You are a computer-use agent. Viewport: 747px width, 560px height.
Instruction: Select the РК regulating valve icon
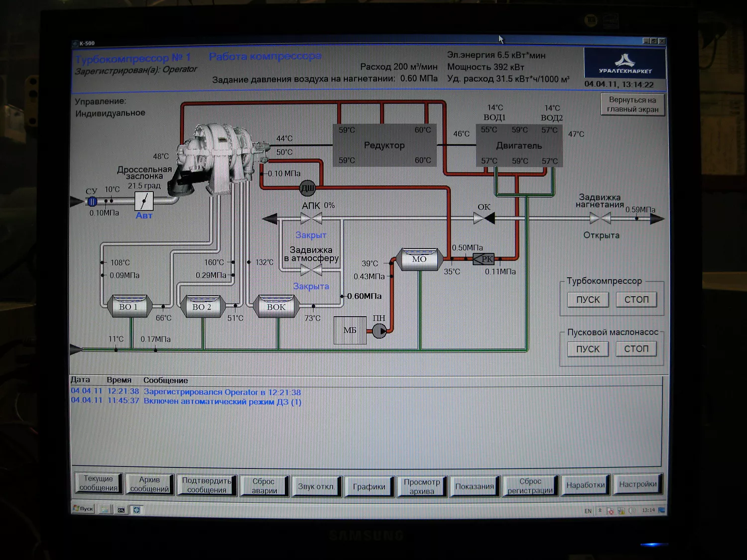pos(483,259)
